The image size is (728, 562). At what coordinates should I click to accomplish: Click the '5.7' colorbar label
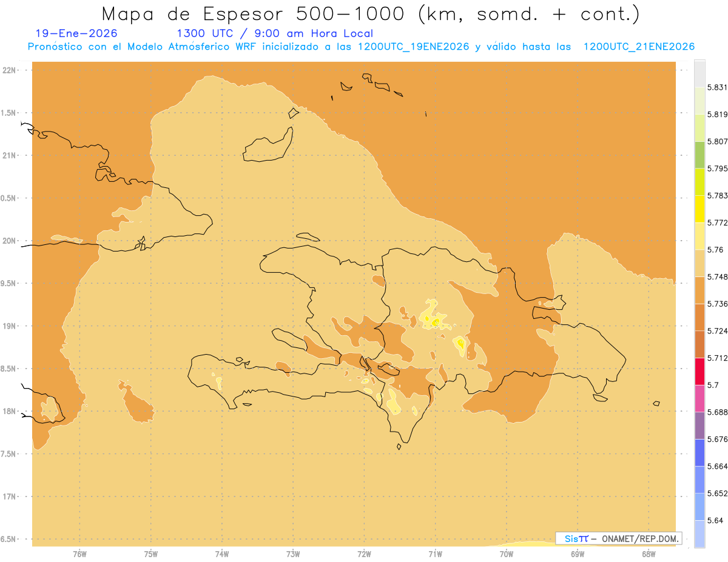click(712, 385)
